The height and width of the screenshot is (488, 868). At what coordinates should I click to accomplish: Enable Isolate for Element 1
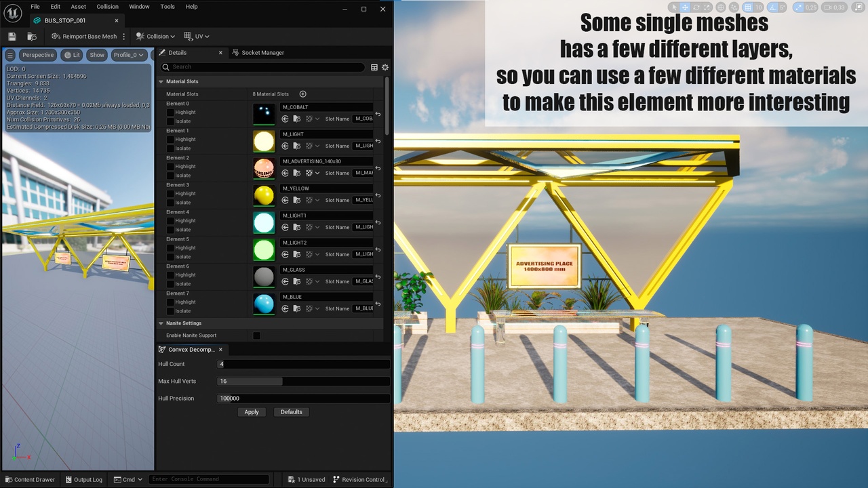(x=170, y=148)
